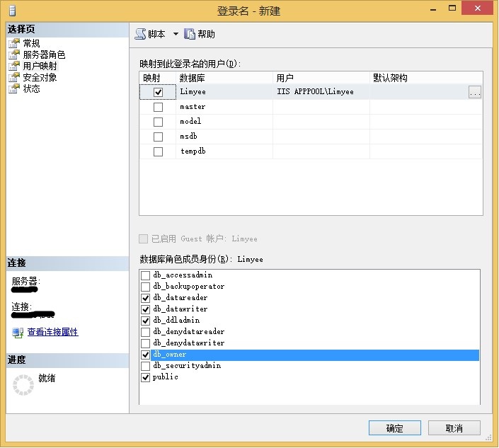Viewport: 499px width, 448px height.
Task: Select the 安全对象 page icon
Action: pyautogui.click(x=14, y=78)
